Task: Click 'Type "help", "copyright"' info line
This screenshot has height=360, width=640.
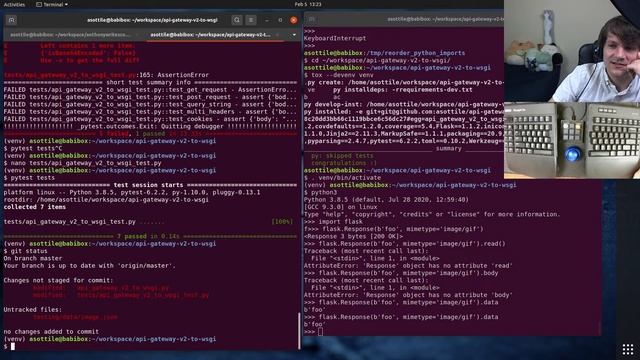Action: pyautogui.click(x=432, y=214)
